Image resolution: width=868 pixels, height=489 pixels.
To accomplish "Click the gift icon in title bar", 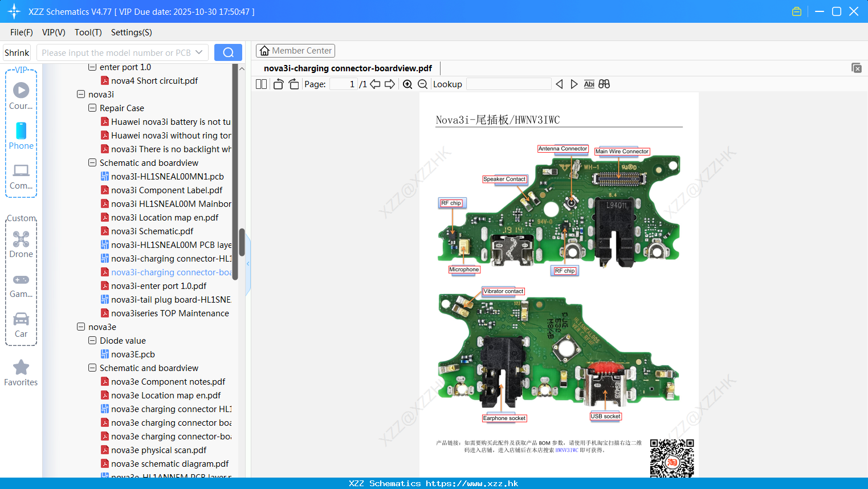I will pyautogui.click(x=797, y=11).
